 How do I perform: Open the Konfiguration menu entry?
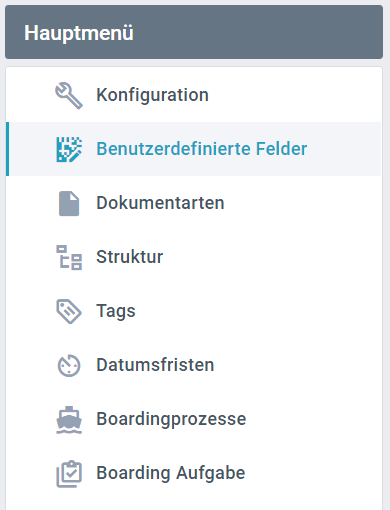click(194, 95)
